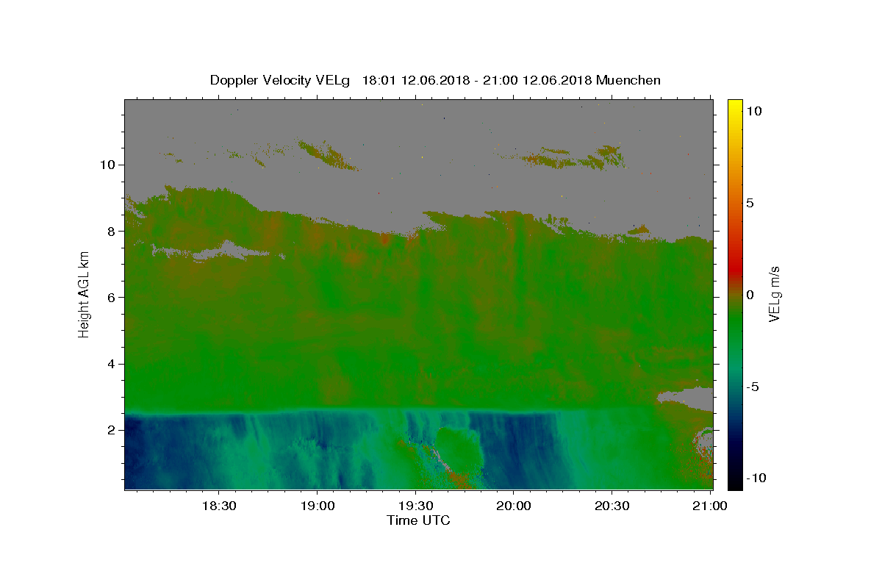Click the colorbar value 10 label
The width and height of the screenshot is (882, 588).
pyautogui.click(x=753, y=111)
